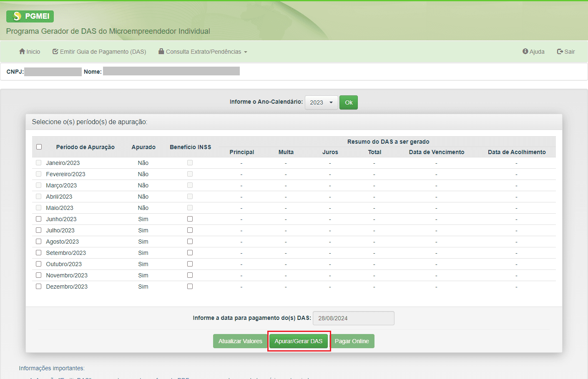Click the checkmark icon beside Emitir Guia de Pagamento
This screenshot has height=379, width=588.
tap(55, 52)
